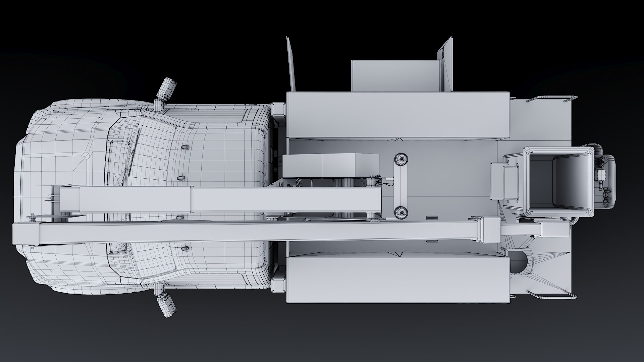This screenshot has width=644, height=362.
Task: Select the upper long storage bin
Action: click(x=398, y=115)
